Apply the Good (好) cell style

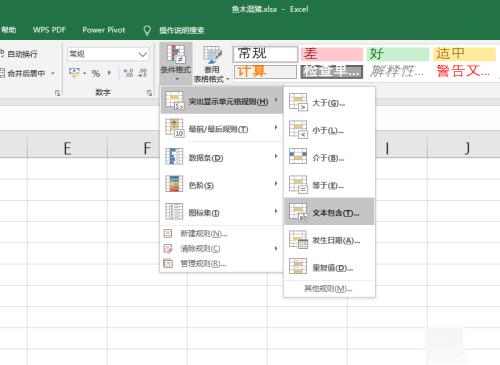tap(398, 54)
